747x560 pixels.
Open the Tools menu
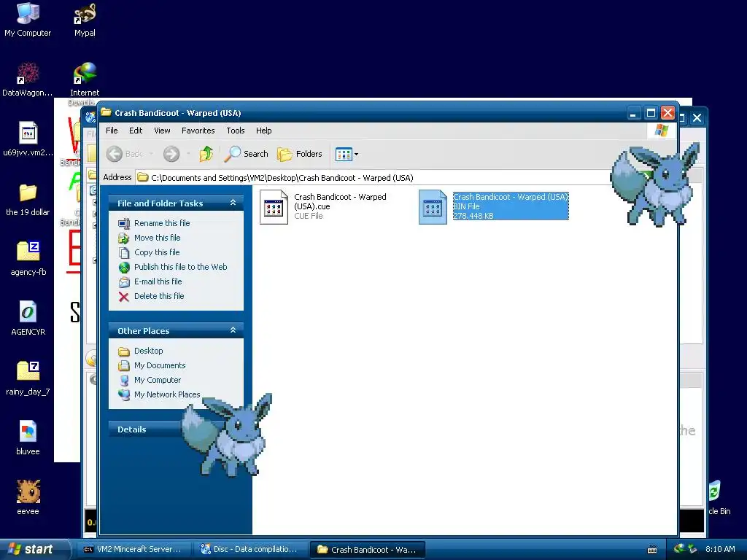[x=236, y=131]
